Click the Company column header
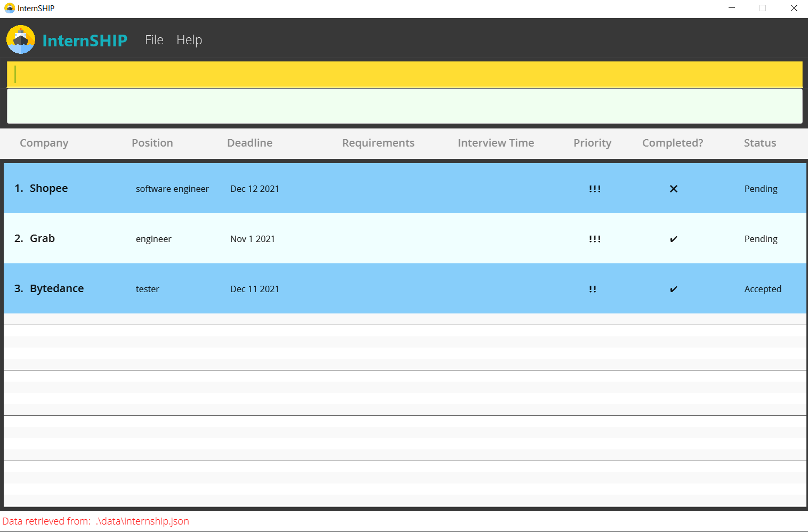The height and width of the screenshot is (532, 808). click(44, 143)
